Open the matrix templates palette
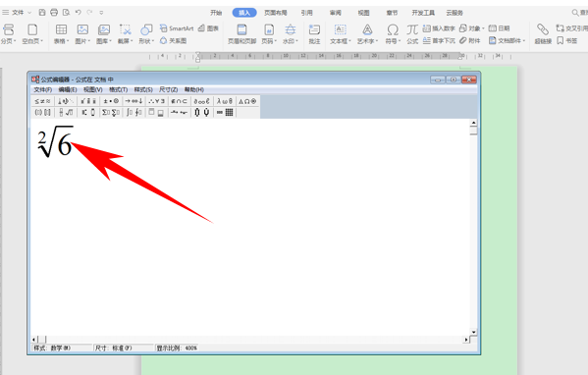Image resolution: width=588 pixels, height=375 pixels. tap(225, 112)
